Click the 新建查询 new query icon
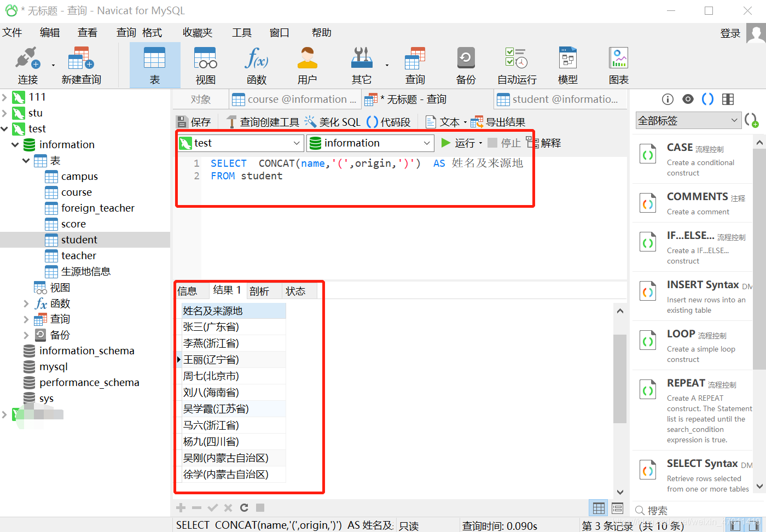 coord(81,66)
